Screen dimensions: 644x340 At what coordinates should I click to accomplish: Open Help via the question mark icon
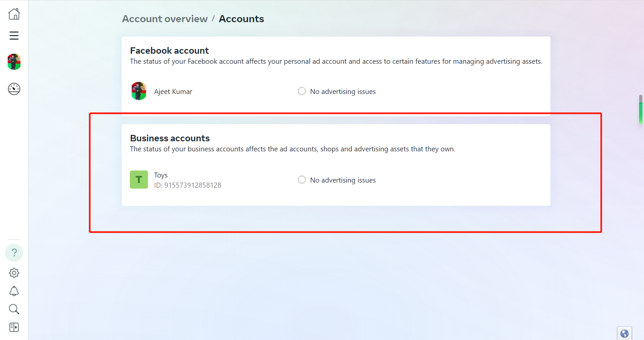tap(14, 253)
